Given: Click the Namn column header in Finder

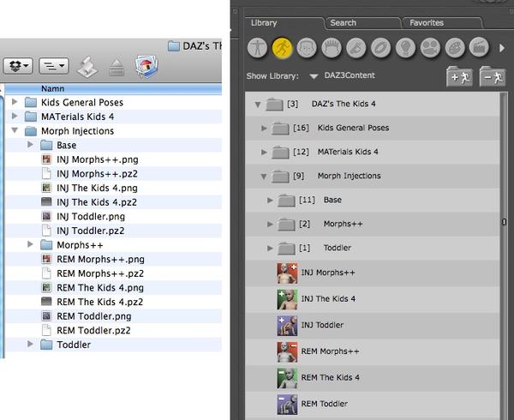Looking at the screenshot, I should coord(52,88).
